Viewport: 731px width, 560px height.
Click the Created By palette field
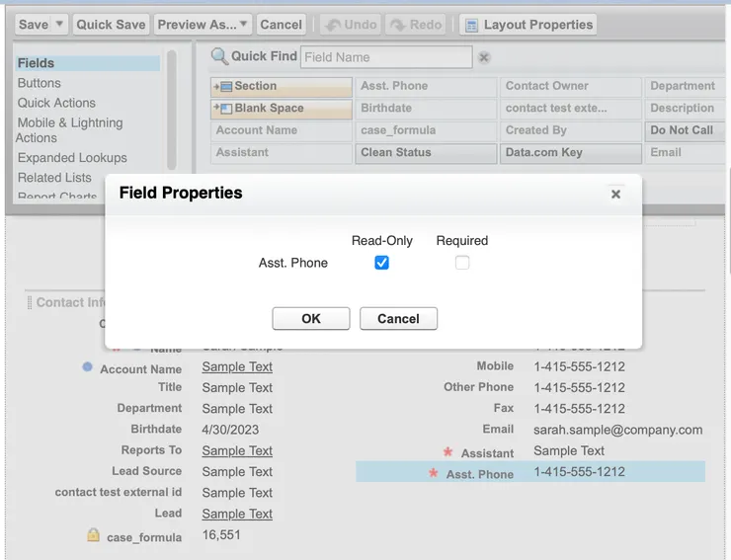570,130
